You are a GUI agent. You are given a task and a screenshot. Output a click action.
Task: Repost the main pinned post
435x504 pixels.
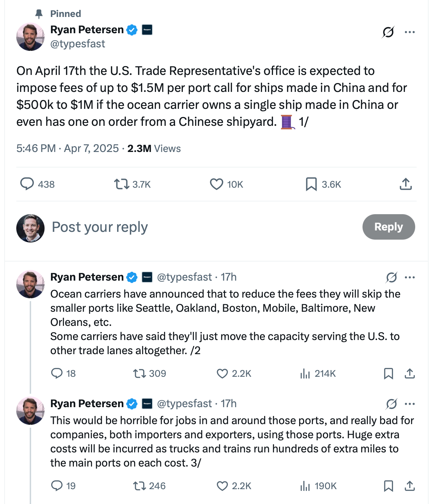121,184
